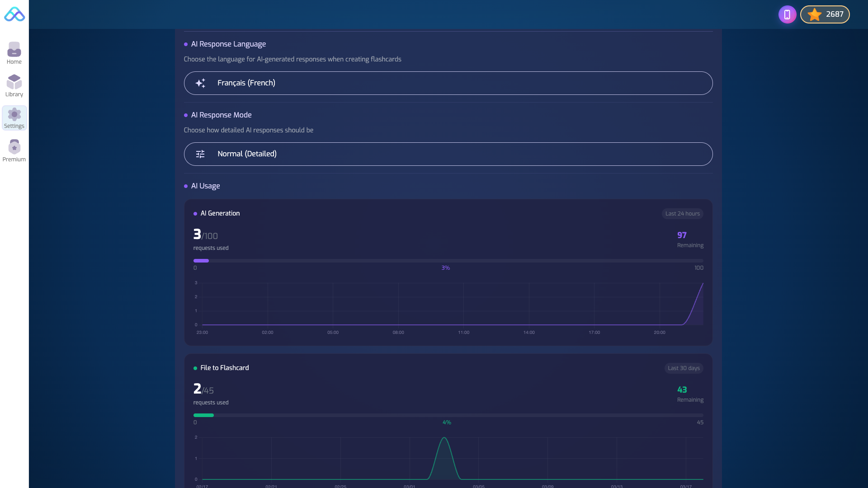
Task: Click the Last 30 days badge
Action: [x=684, y=368]
